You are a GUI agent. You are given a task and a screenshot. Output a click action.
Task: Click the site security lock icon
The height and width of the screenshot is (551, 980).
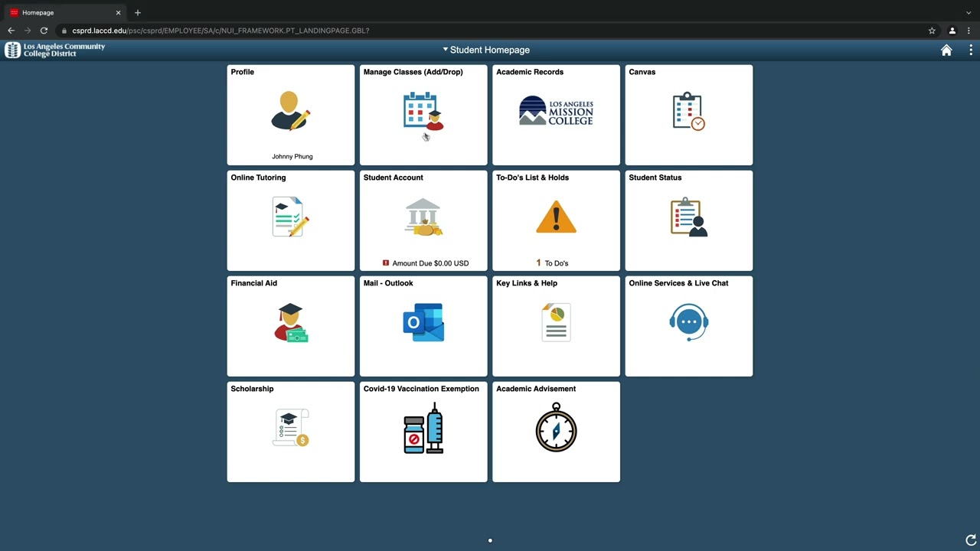(x=64, y=31)
